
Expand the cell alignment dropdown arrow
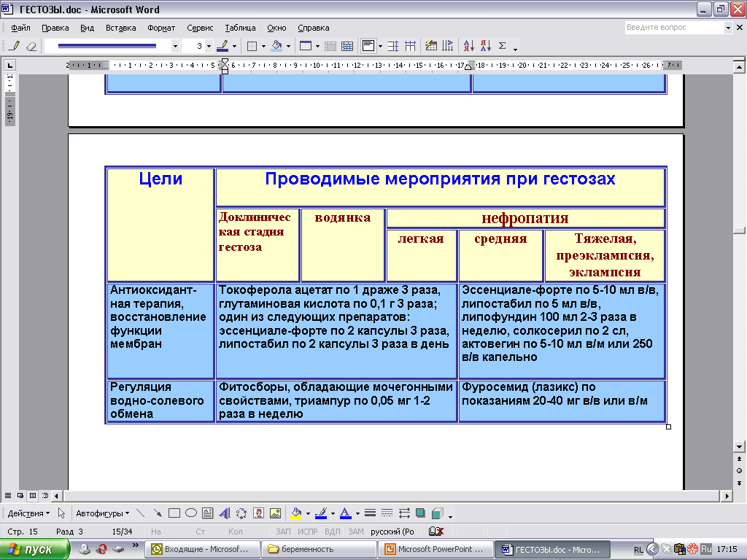point(380,46)
